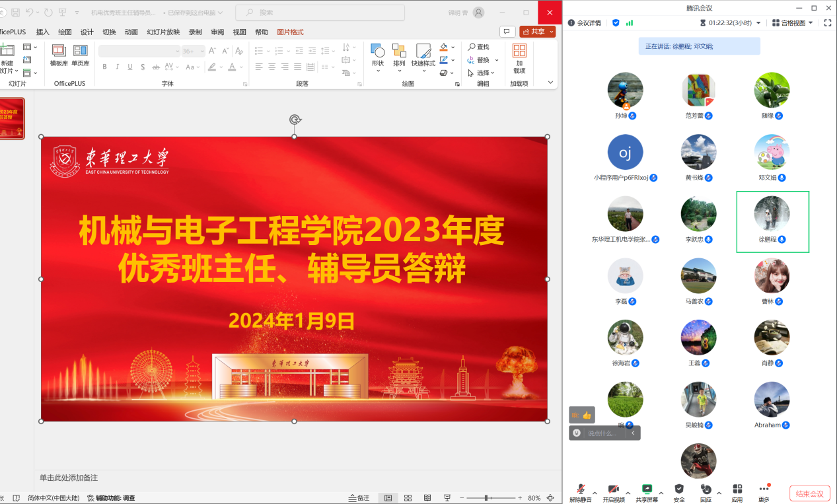Turn on camera with 开启视频
Viewport: 837px width, 504px height.
coord(613,489)
